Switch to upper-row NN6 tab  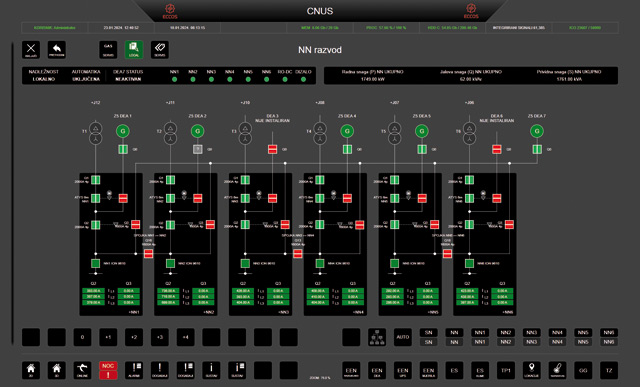609,332
